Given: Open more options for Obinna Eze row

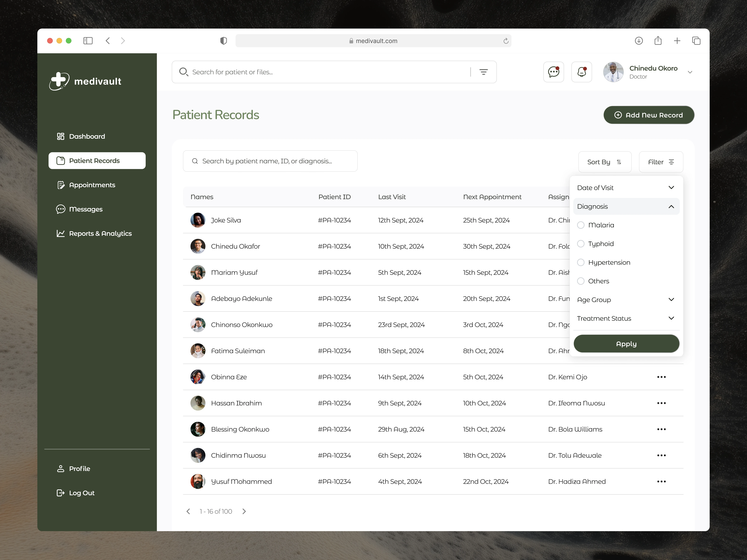Looking at the screenshot, I should click(x=661, y=377).
